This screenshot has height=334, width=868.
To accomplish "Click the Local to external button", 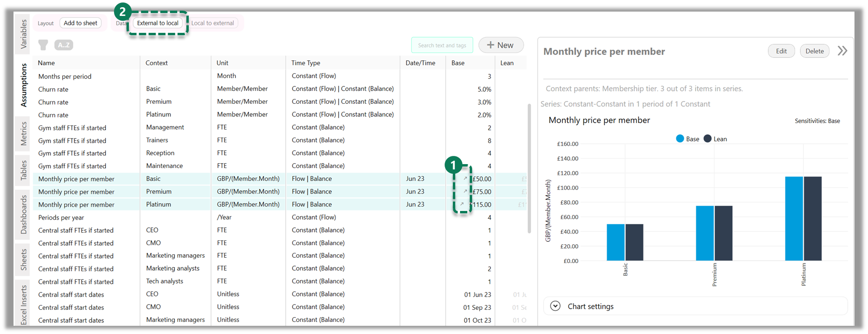I will tap(212, 23).
